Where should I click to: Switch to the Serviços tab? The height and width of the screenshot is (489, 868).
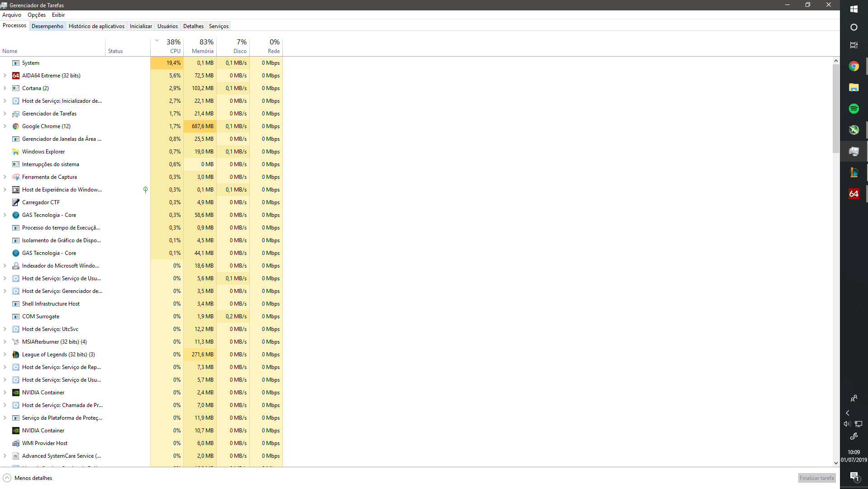click(219, 26)
